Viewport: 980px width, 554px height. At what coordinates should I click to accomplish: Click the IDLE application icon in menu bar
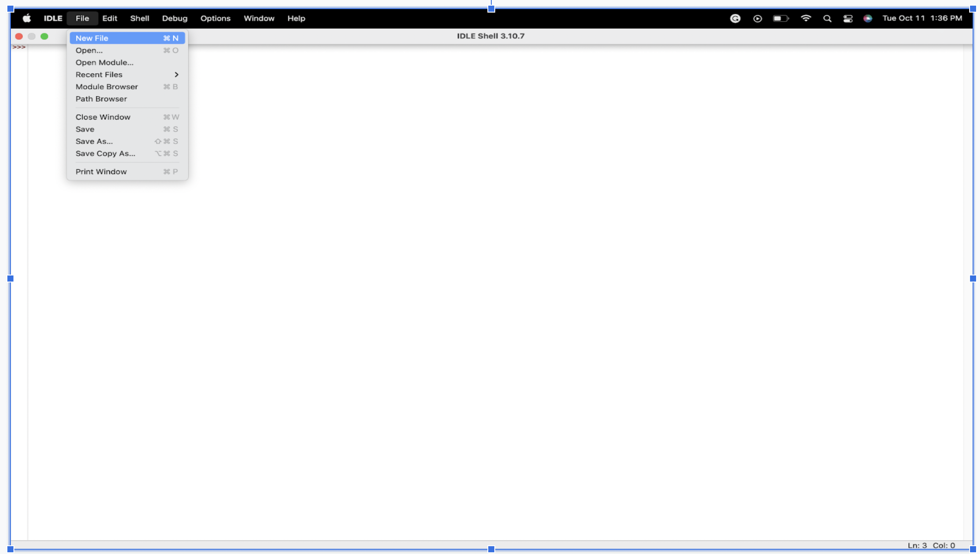[53, 18]
